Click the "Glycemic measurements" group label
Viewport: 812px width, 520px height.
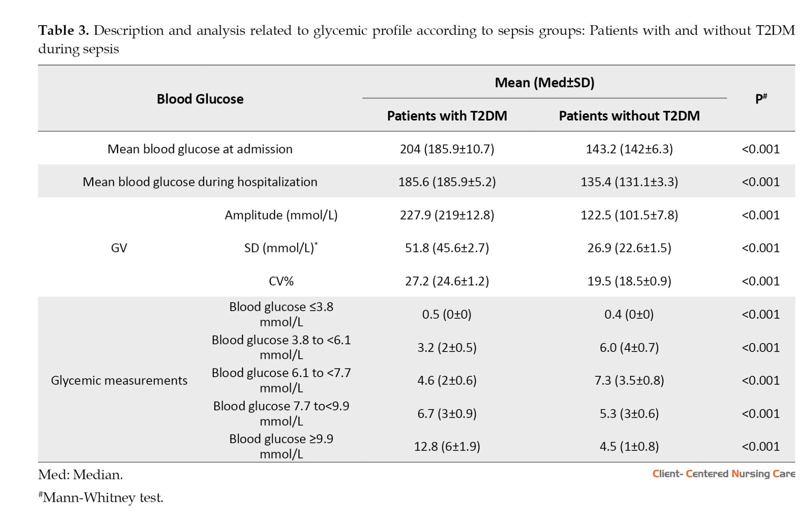pos(119,381)
